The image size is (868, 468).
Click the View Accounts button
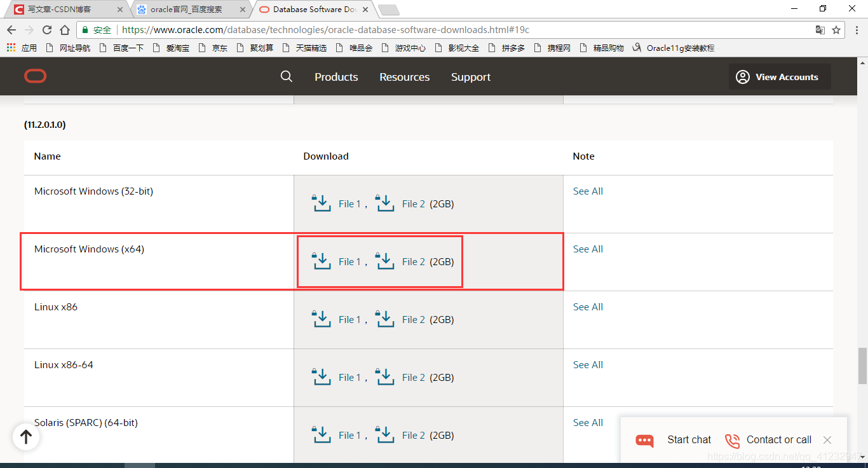[780, 76]
